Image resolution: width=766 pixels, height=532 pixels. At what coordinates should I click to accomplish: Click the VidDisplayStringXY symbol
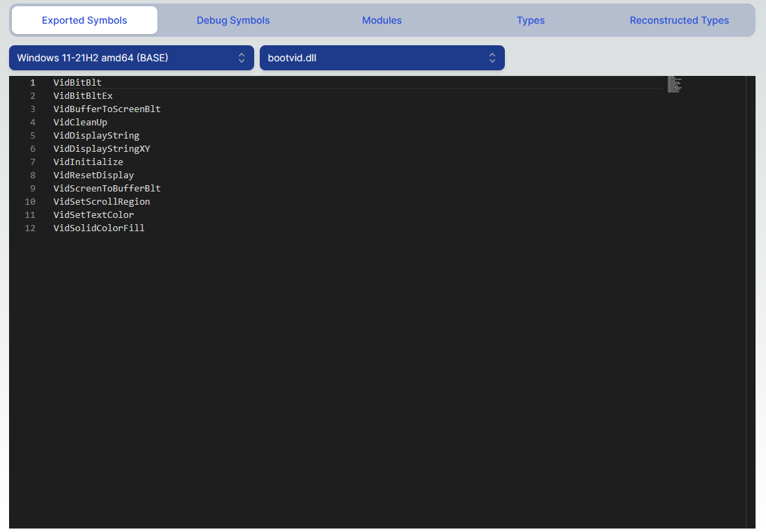(102, 148)
